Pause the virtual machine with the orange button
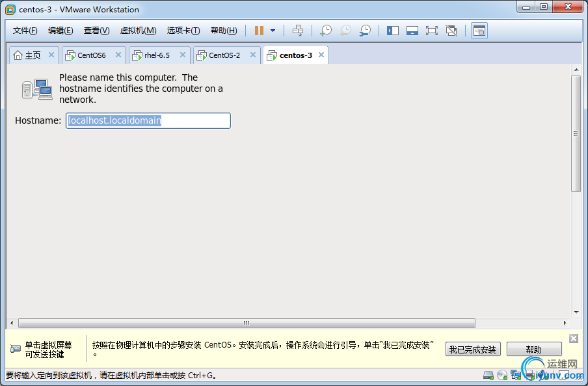Screen dimensions: 588x386 [259, 31]
